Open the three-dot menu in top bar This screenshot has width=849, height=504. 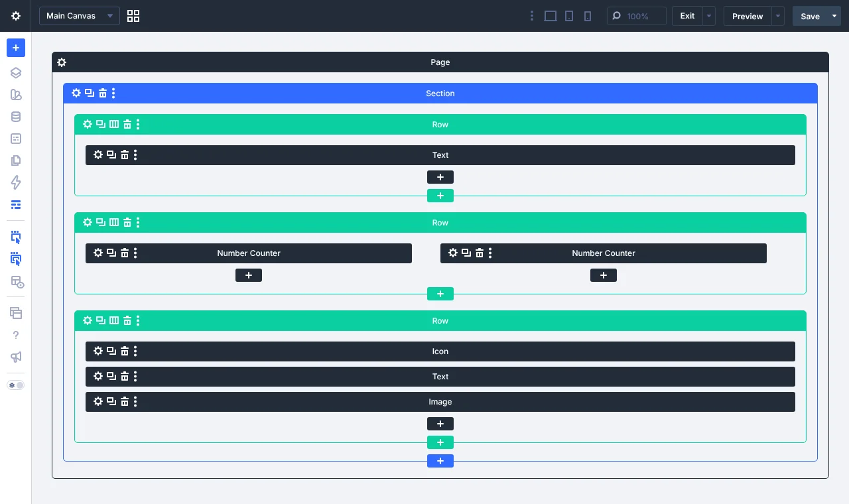(x=531, y=16)
